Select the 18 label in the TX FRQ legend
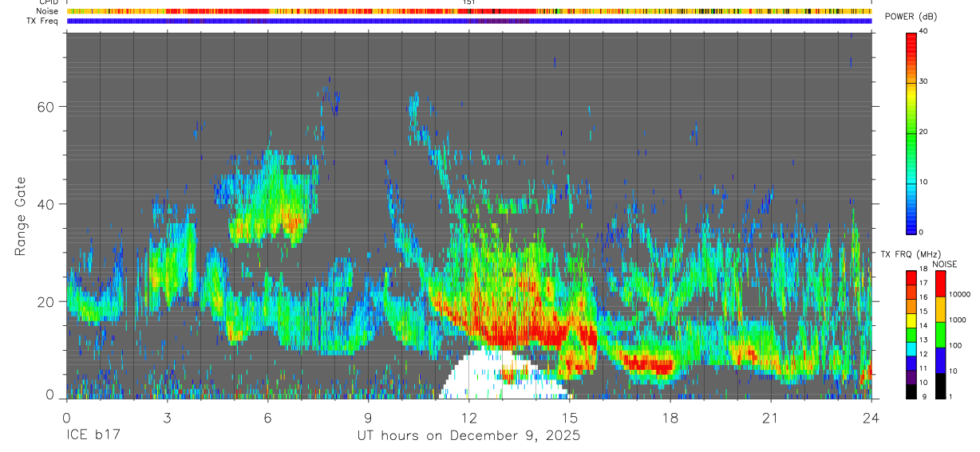The height and width of the screenshot is (452, 980). pos(924,269)
